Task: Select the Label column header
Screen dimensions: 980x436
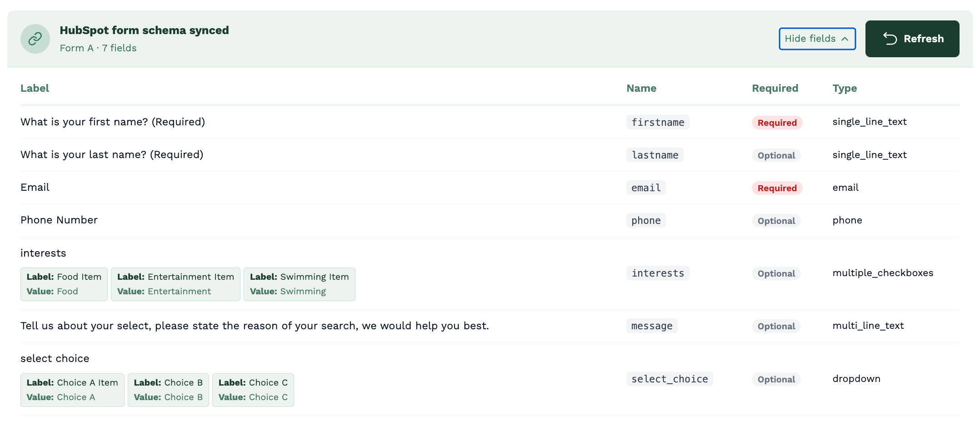Action: pyautogui.click(x=35, y=88)
